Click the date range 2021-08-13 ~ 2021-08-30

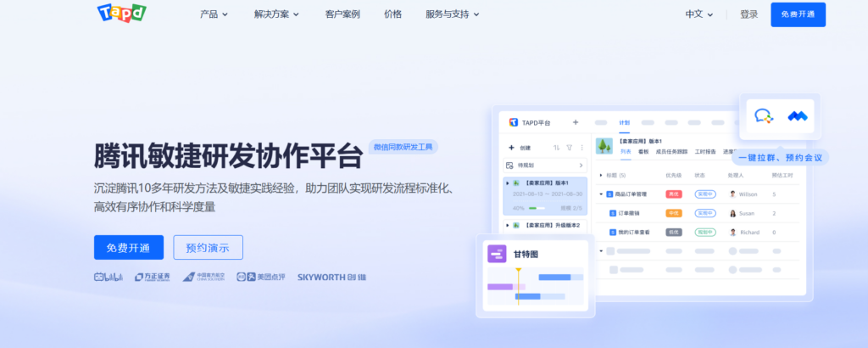coord(548,194)
